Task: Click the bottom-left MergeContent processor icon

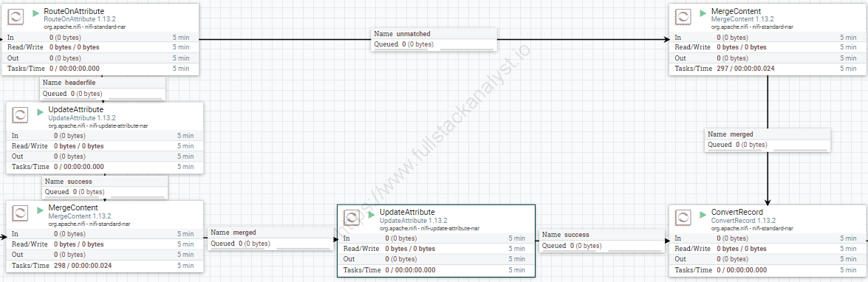Action: 21,213
